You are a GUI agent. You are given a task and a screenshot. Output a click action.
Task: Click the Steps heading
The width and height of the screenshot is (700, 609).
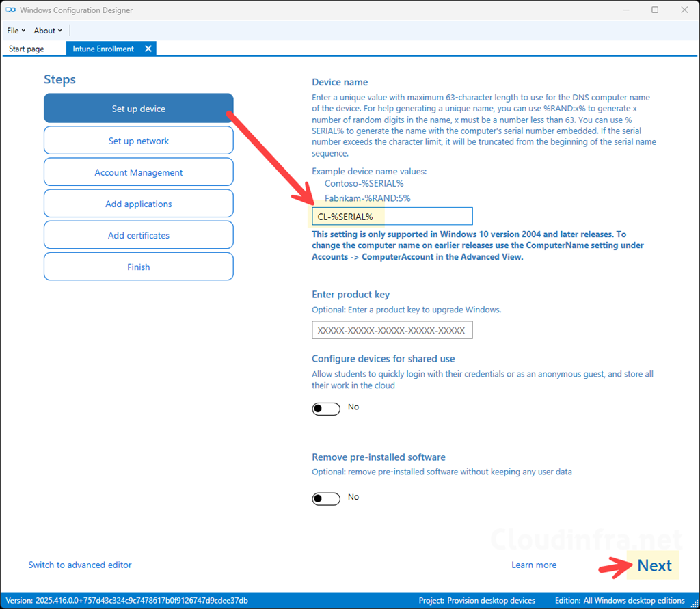(x=59, y=79)
